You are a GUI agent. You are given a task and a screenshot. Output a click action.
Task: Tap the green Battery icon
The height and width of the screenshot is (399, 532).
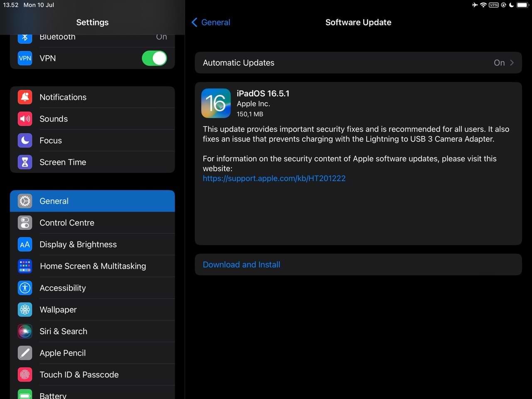pos(25,394)
